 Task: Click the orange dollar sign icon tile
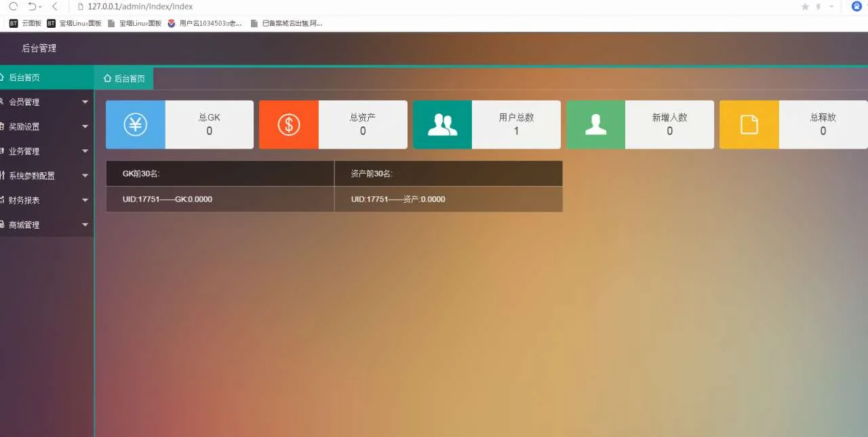click(x=289, y=125)
